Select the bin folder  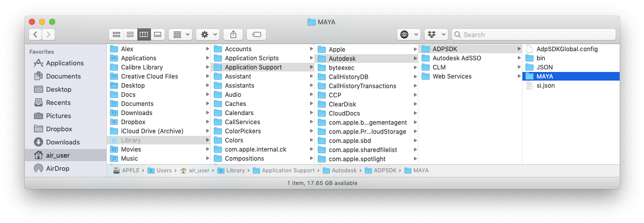click(571, 58)
